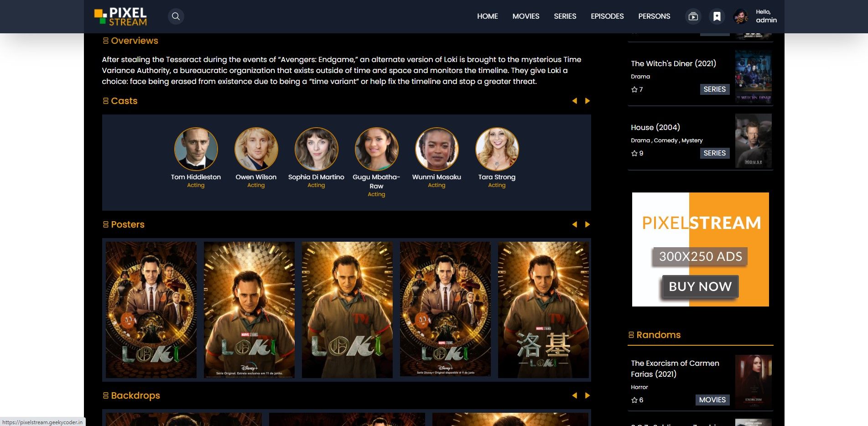
Task: Show next posters with right arrow
Action: click(x=587, y=224)
